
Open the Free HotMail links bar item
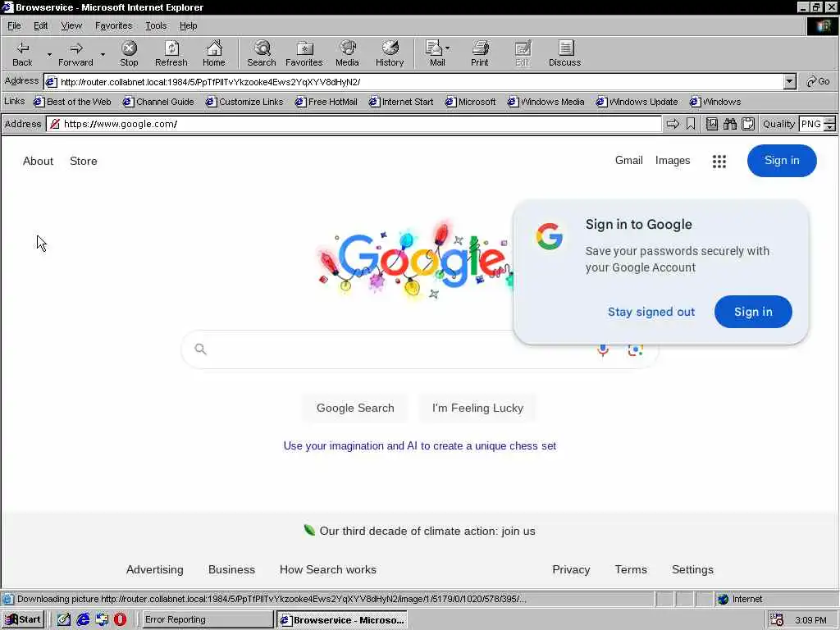[326, 102]
